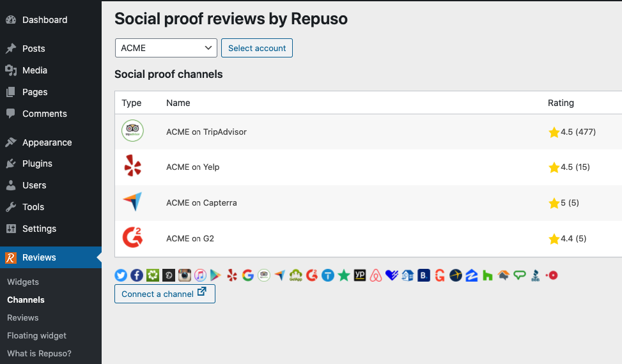The image size is (622, 364).
Task: Click the Type column header
Action: [131, 103]
